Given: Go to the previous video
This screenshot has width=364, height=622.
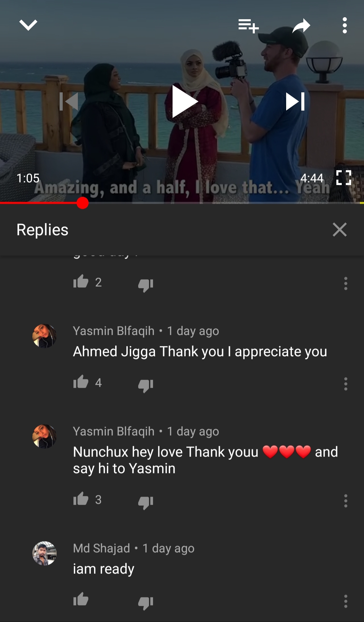Looking at the screenshot, I should point(69,101).
